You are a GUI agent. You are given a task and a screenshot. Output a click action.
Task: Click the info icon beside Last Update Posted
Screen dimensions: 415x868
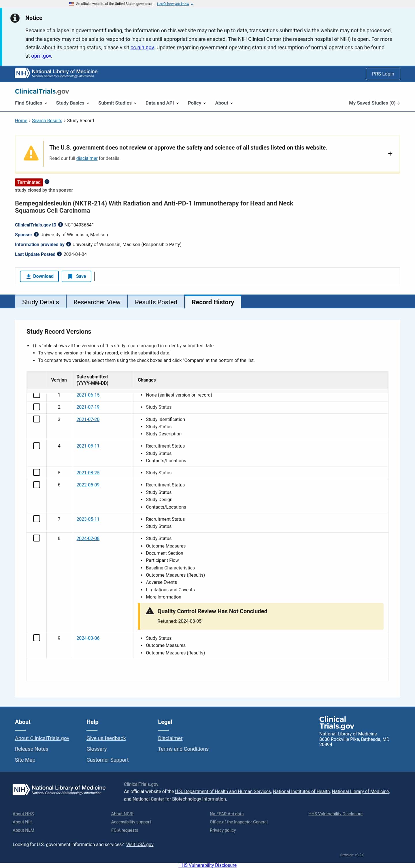pyautogui.click(x=59, y=254)
